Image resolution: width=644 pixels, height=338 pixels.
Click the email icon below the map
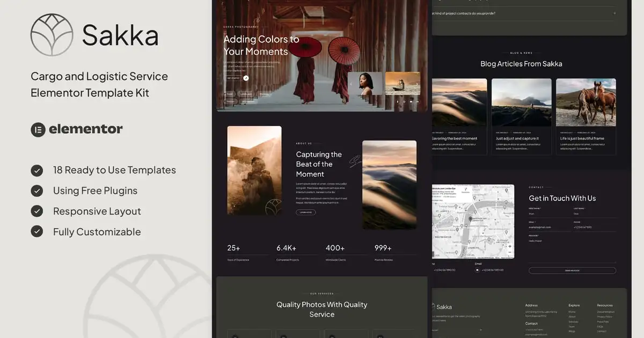[x=477, y=270]
